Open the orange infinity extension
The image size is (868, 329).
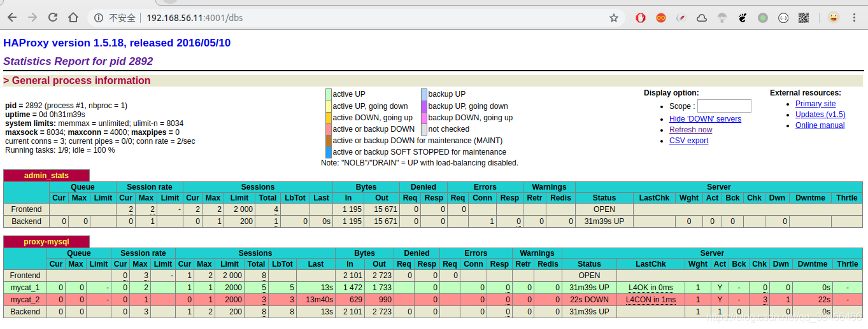point(661,18)
